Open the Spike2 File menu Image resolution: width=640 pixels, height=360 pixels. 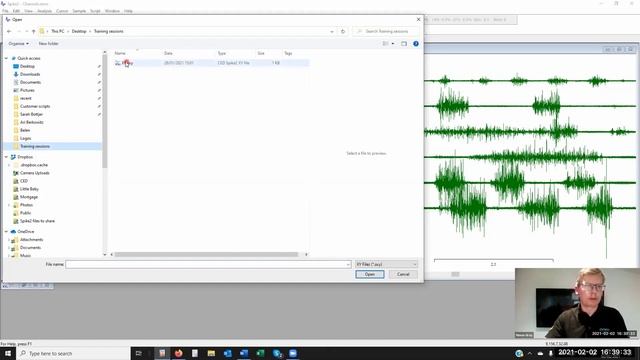pyautogui.click(x=5, y=11)
